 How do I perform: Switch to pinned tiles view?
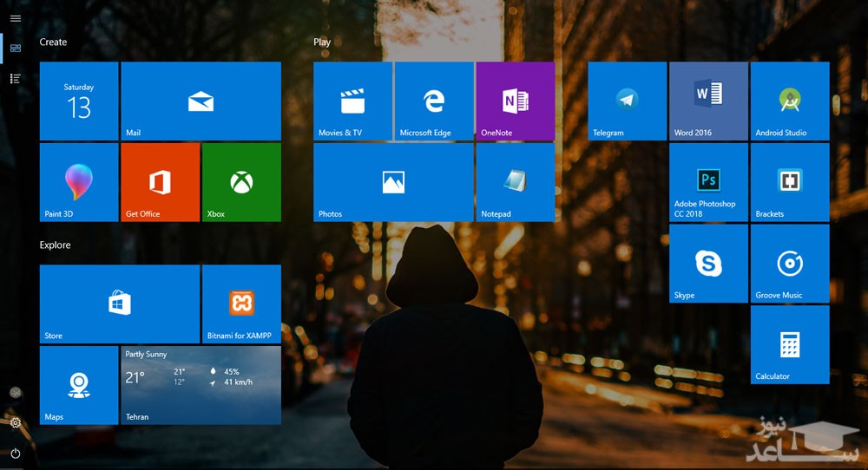click(16, 48)
